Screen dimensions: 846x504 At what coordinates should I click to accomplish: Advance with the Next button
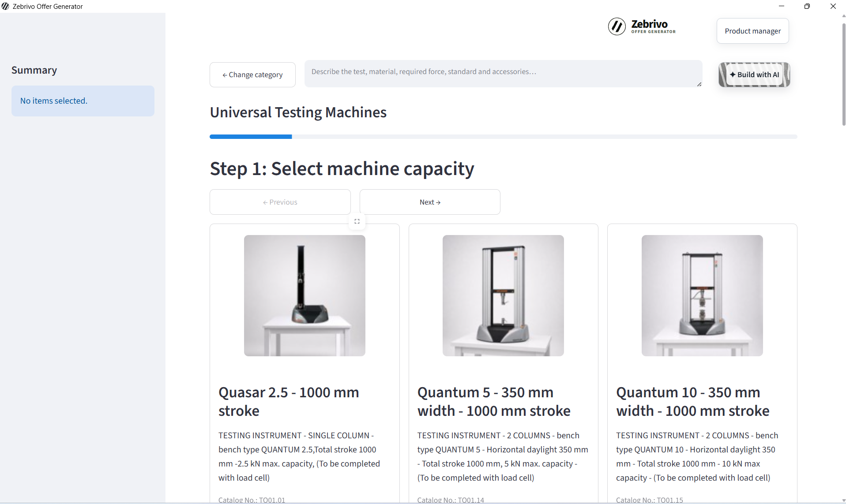430,202
